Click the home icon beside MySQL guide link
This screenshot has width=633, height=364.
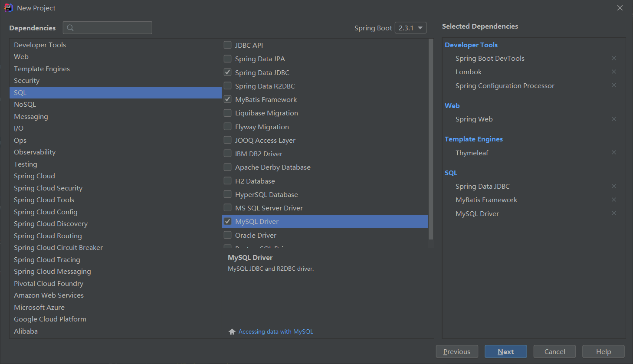pyautogui.click(x=232, y=331)
